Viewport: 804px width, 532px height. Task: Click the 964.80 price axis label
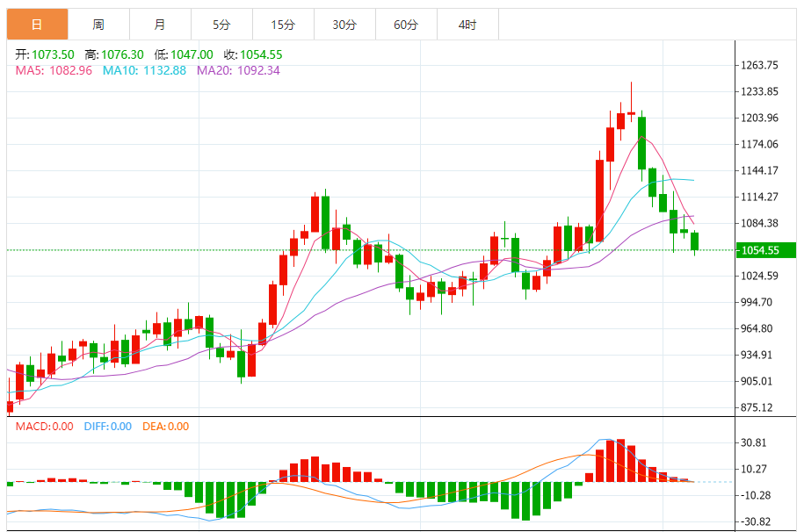click(x=757, y=328)
